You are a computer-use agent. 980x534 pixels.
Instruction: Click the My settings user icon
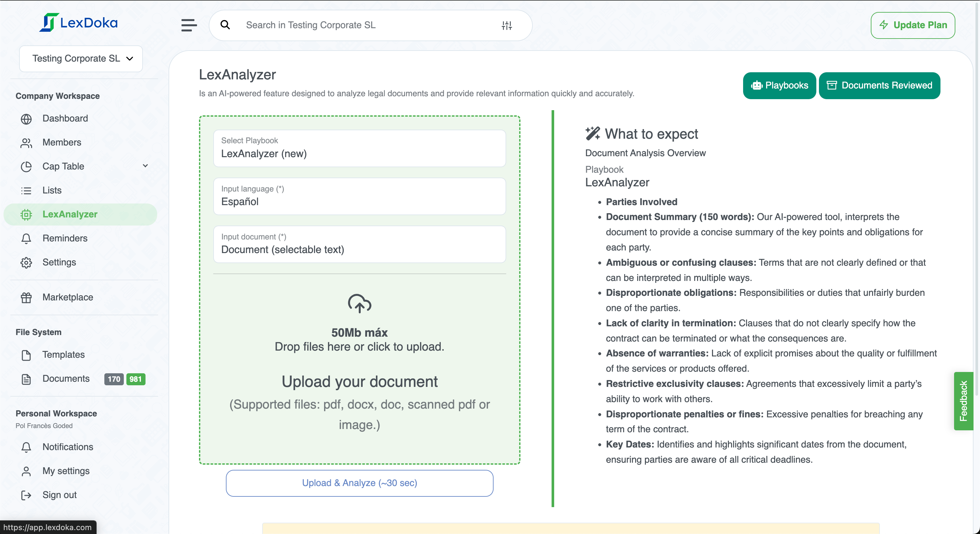click(x=26, y=471)
